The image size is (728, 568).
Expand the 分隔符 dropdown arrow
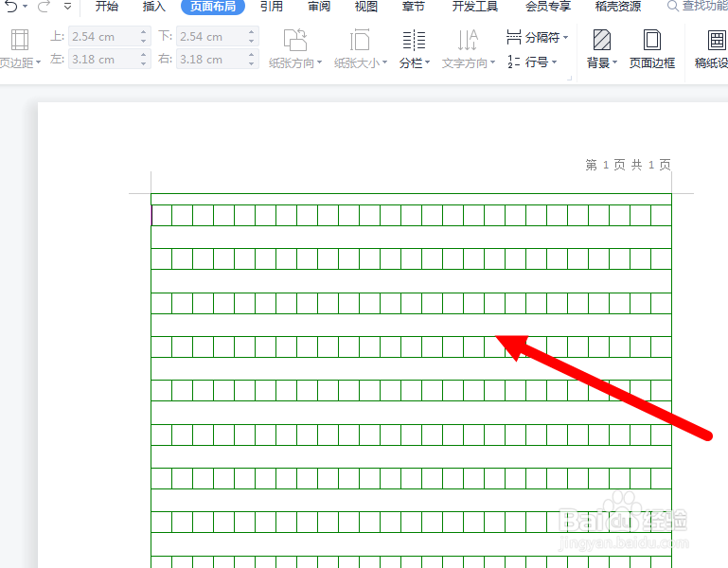pyautogui.click(x=565, y=38)
